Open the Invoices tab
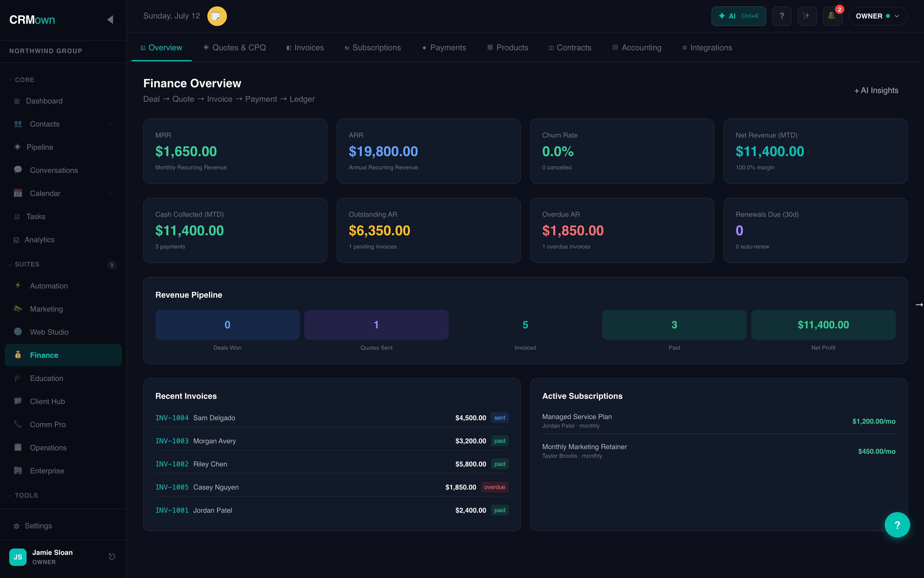Viewport: 924px width, 578px height. click(x=305, y=47)
